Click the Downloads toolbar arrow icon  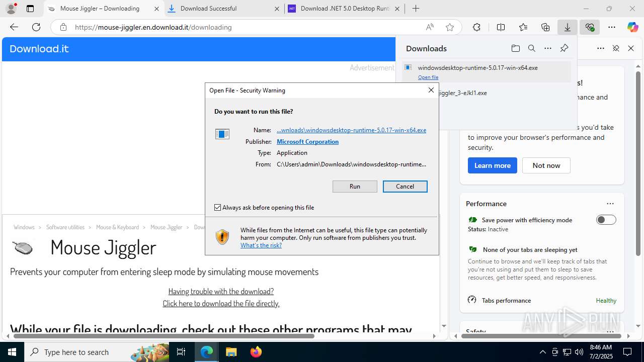[568, 27]
